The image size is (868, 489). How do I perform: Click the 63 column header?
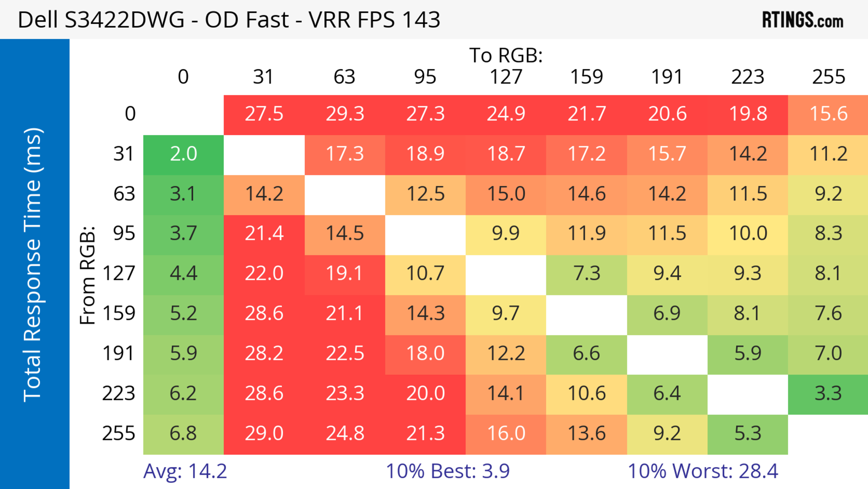(344, 77)
